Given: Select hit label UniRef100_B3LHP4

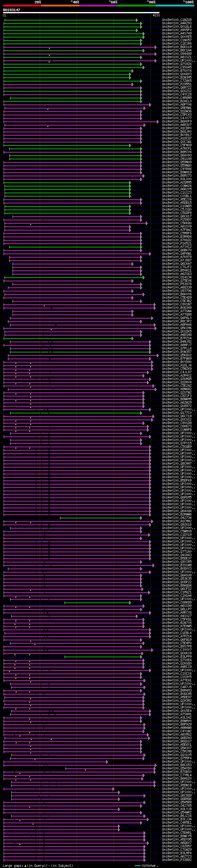Looking at the screenshot, I should pyautogui.click(x=177, y=853).
